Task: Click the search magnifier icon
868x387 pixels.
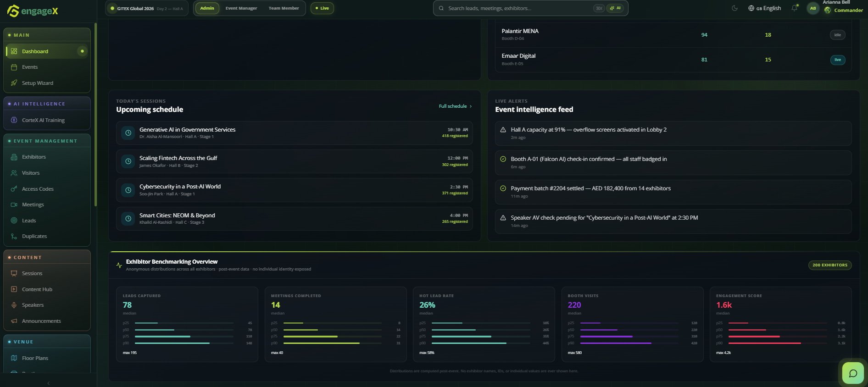Action: (441, 8)
